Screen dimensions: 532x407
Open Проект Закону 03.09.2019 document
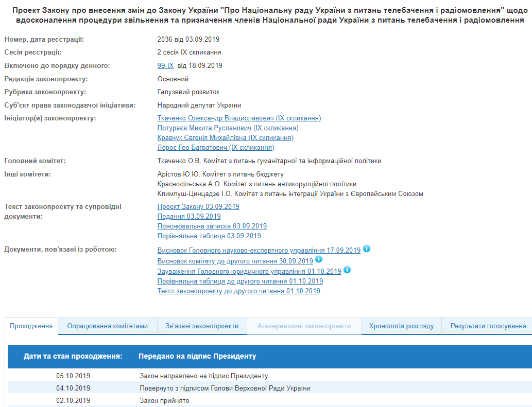198,207
